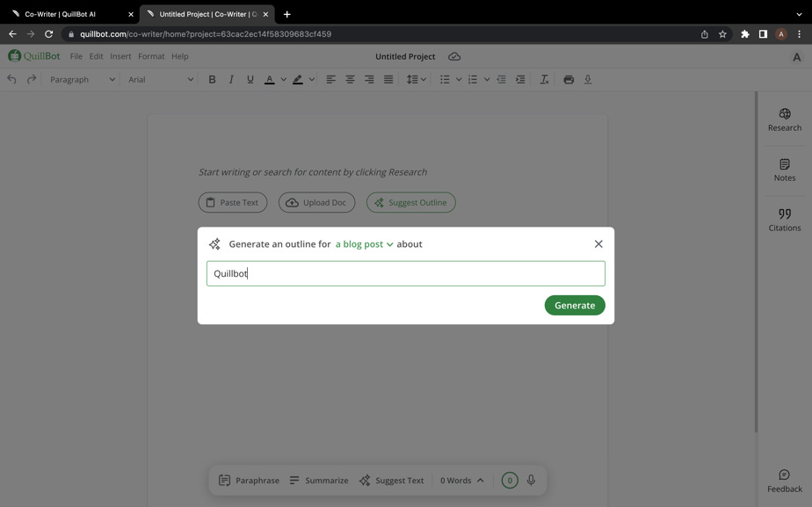Switch to Co-Writer | QuillBot AI tab
812x507 pixels.
pos(70,14)
